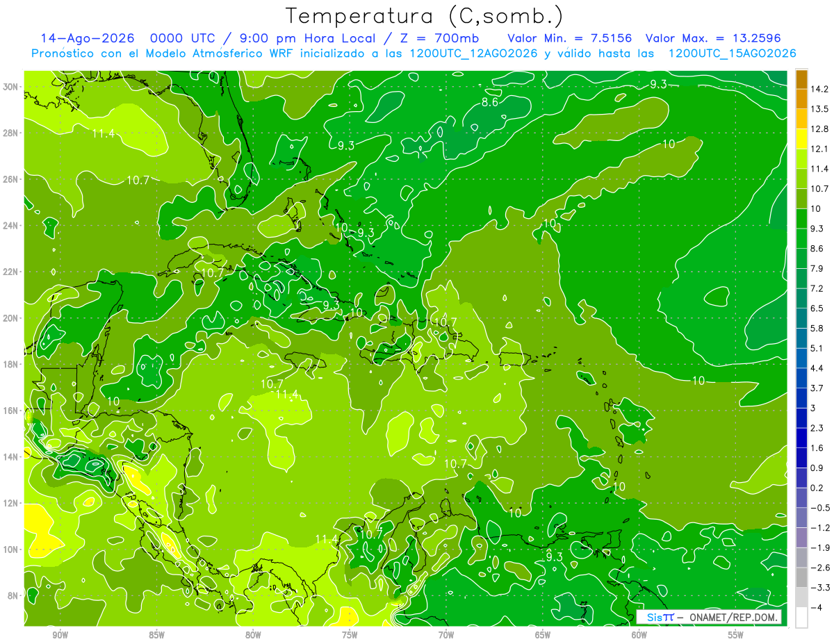Click the colorbar label "-1.9"

[x=821, y=548]
